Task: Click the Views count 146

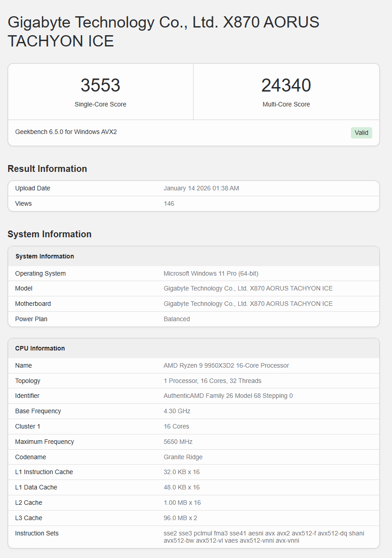Action: 169,203
